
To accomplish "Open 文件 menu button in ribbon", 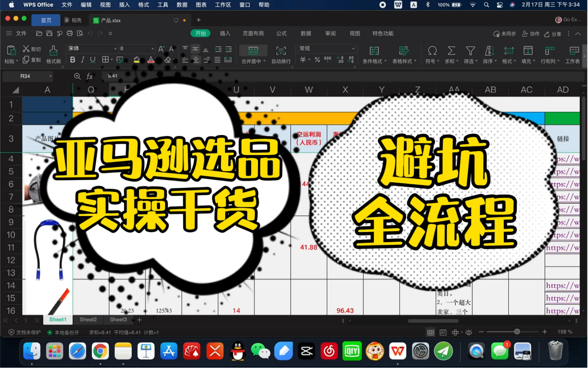I will (x=16, y=33).
